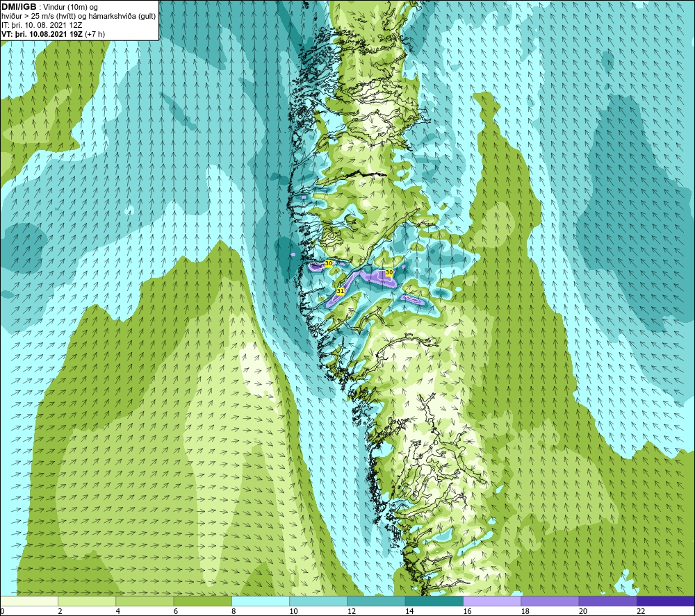
Task: Click the scale value "4"
Action: click(x=118, y=611)
